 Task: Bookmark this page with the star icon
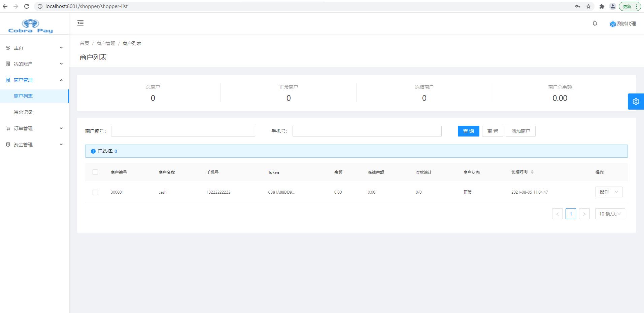588,6
